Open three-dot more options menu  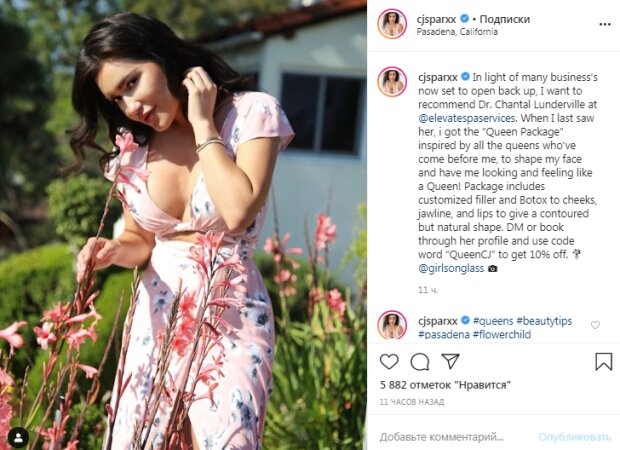coord(605,25)
